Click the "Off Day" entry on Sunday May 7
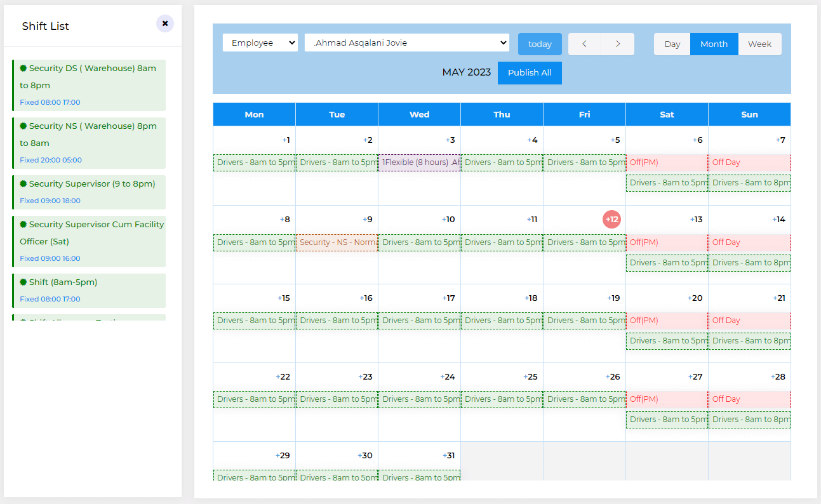The height and width of the screenshot is (504, 821). (x=749, y=162)
